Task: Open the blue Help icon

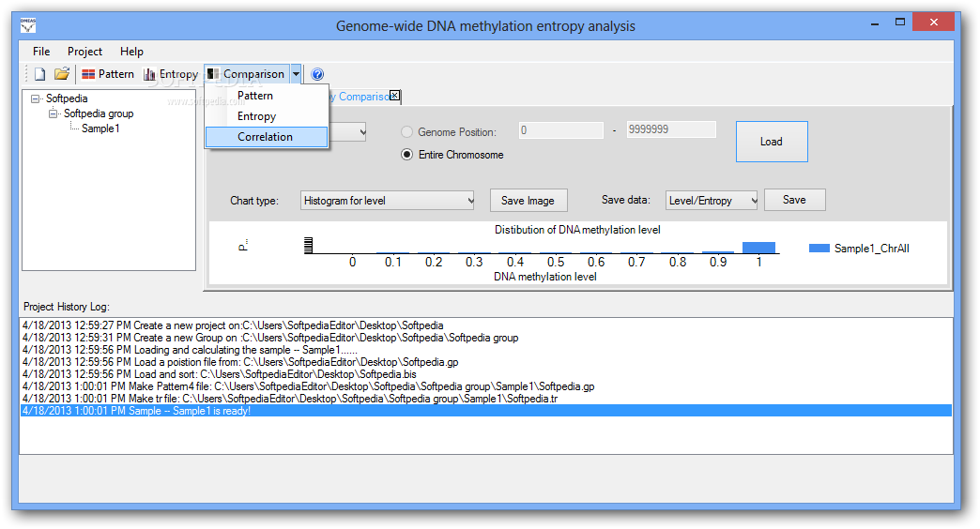Action: point(317,74)
